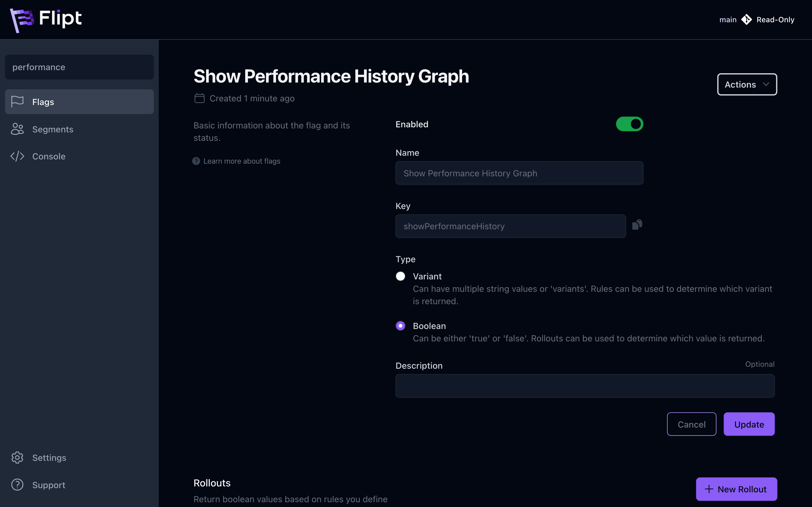The height and width of the screenshot is (507, 812).
Task: Click the Cancel button
Action: 691,424
